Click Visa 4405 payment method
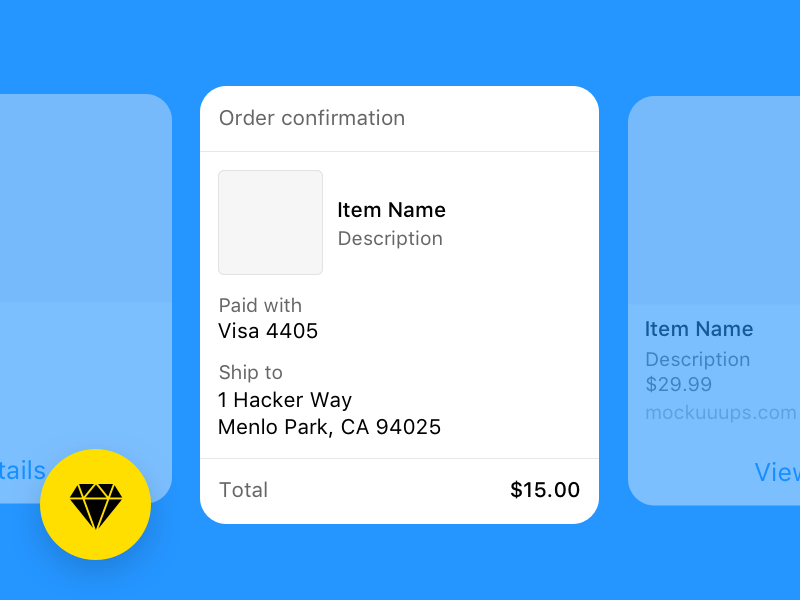The image size is (800, 600). [x=268, y=331]
